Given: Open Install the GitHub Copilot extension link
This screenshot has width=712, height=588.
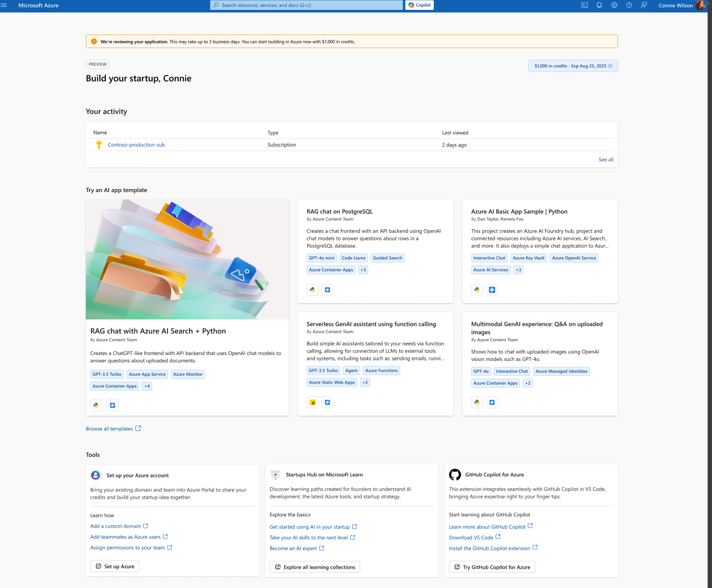Looking at the screenshot, I should tap(493, 549).
